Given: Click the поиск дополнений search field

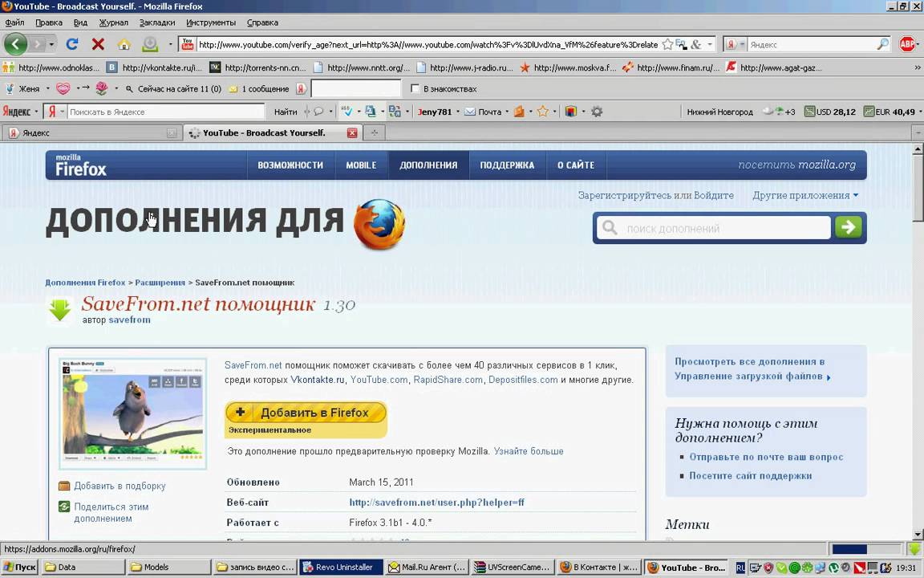Looking at the screenshot, I should tap(714, 228).
